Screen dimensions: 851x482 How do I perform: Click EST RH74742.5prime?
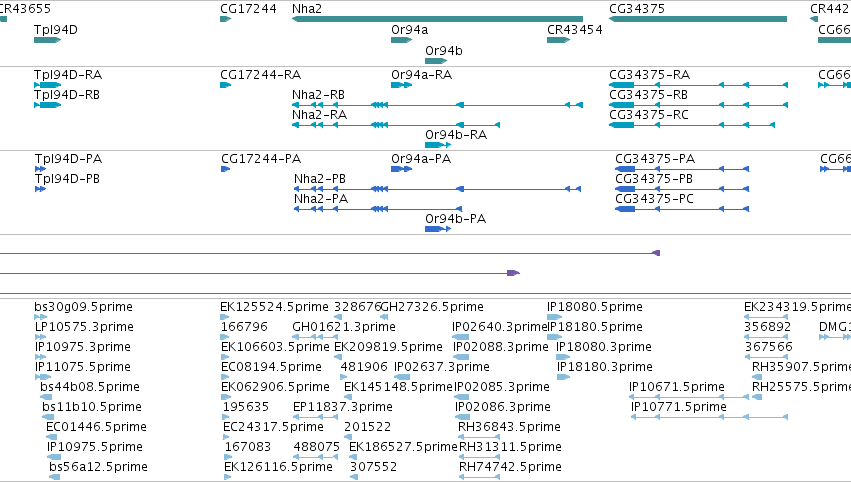click(510, 468)
